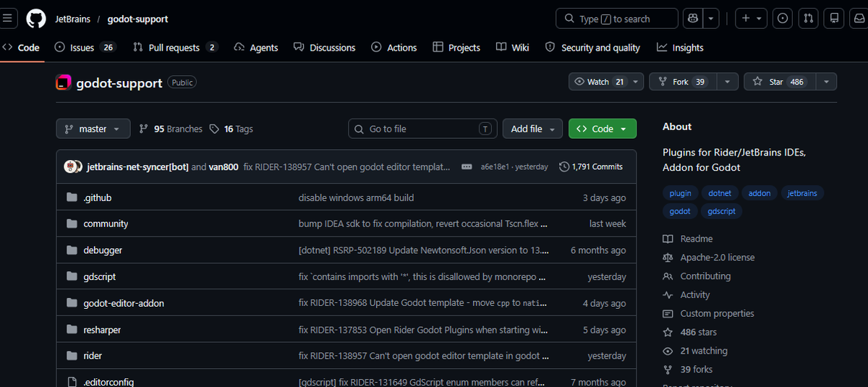This screenshot has width=868, height=387.
Task: Open commit hash a6e18e1
Action: [x=495, y=166]
